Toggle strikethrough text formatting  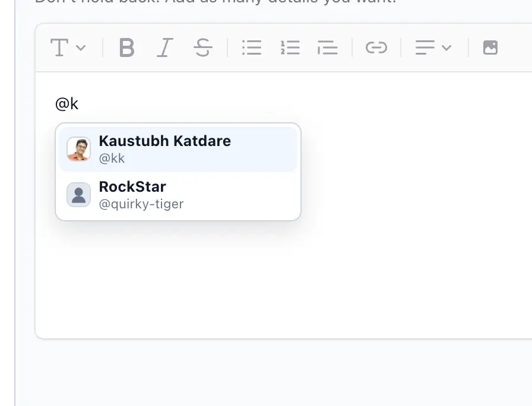[203, 47]
